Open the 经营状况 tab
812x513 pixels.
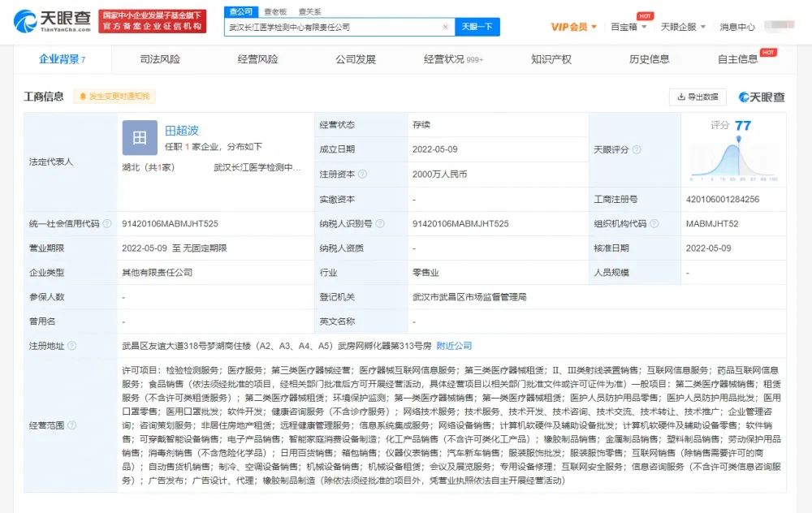(453, 59)
